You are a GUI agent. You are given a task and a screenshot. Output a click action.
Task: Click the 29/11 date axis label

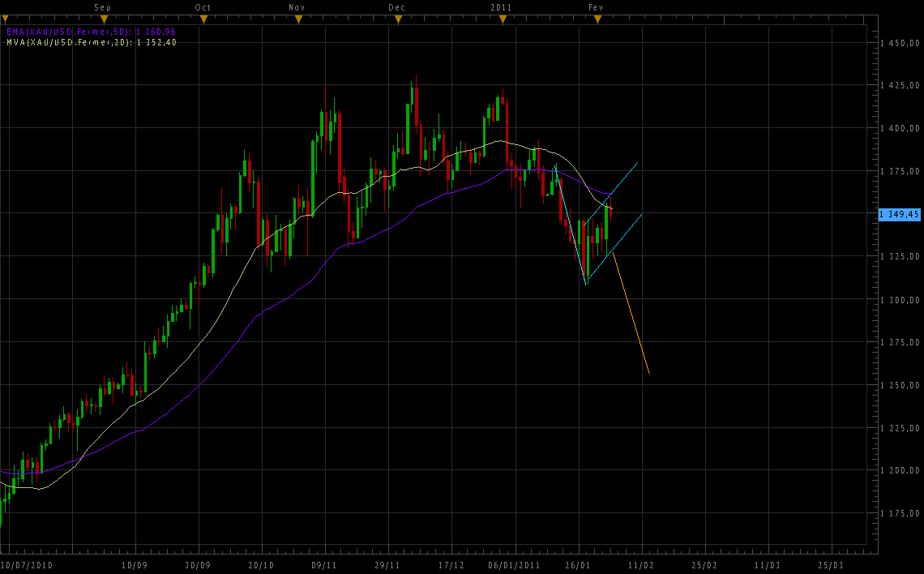(387, 565)
